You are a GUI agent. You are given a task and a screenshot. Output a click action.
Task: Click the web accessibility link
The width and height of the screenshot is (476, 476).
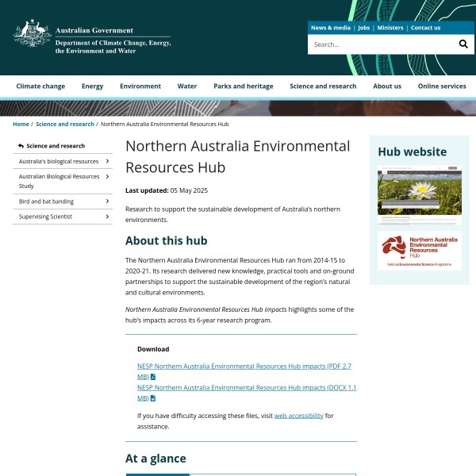(298, 416)
